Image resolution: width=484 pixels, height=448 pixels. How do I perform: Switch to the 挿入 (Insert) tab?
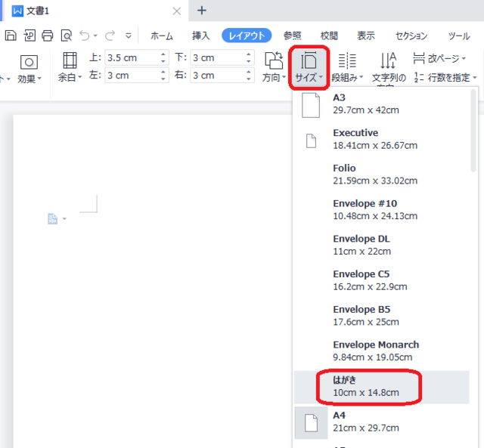[x=201, y=36]
